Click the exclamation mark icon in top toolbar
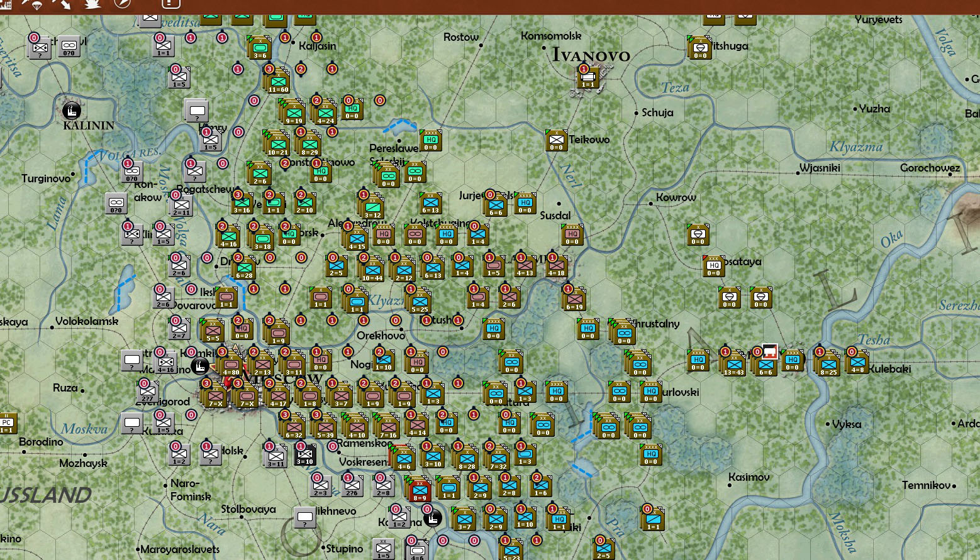The image size is (980, 560). pos(171,3)
